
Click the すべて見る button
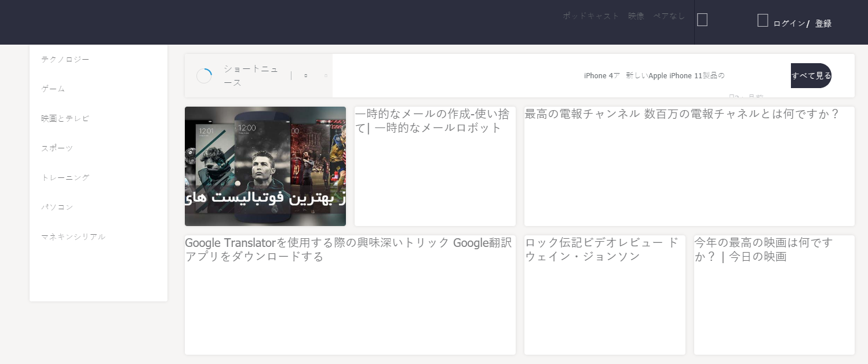[x=811, y=75]
